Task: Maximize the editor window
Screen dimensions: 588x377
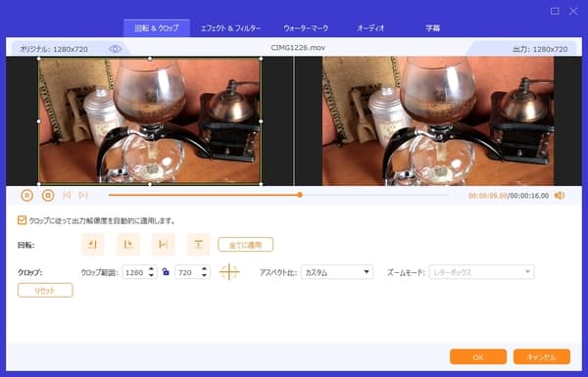Action: pos(555,11)
